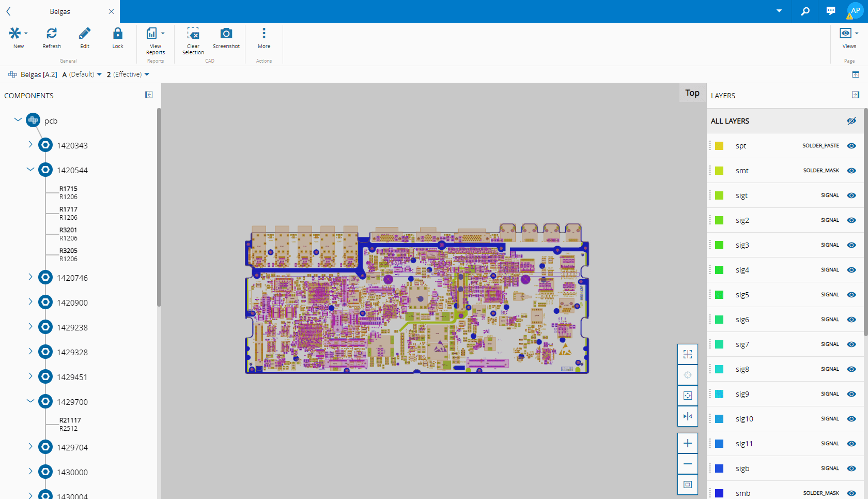Open the search magnifier in header
The width and height of the screenshot is (868, 499).
click(805, 11)
